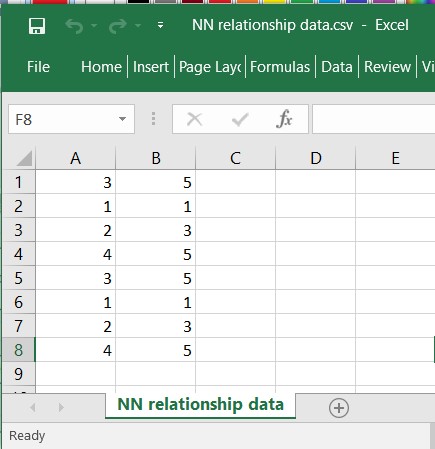Select row 6 header
Viewport: 435px width, 449px height.
coord(19,302)
